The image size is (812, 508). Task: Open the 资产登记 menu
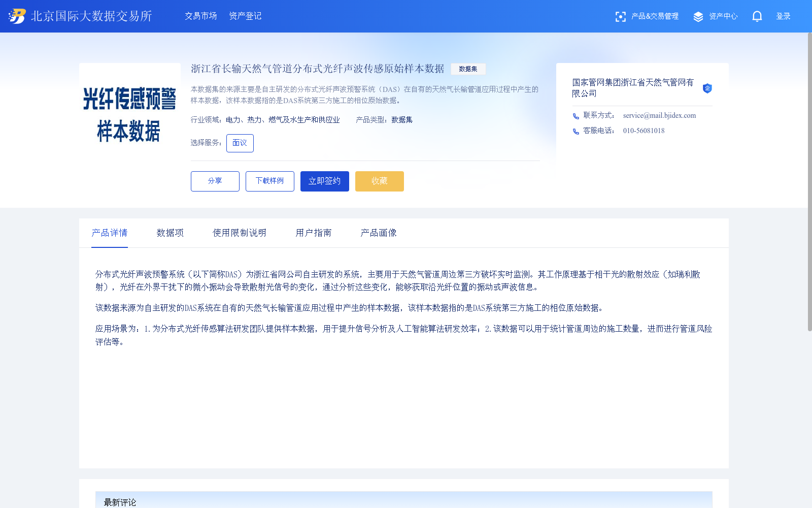tap(245, 16)
